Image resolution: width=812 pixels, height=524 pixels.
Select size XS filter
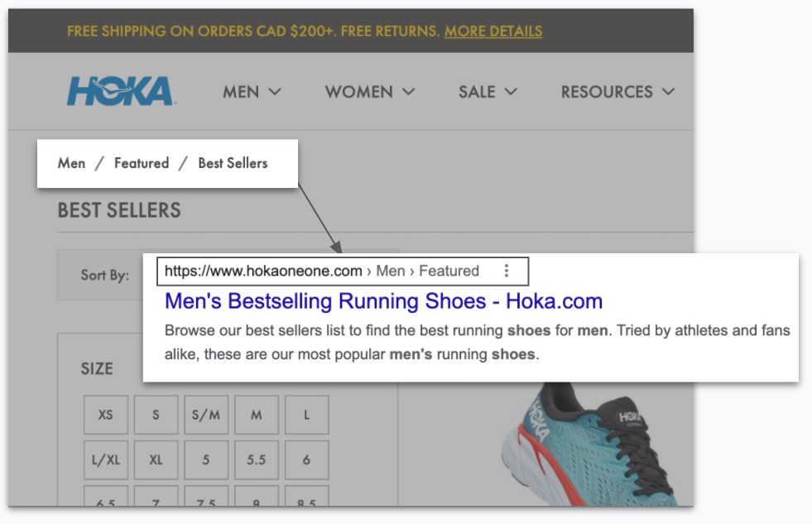pos(105,415)
